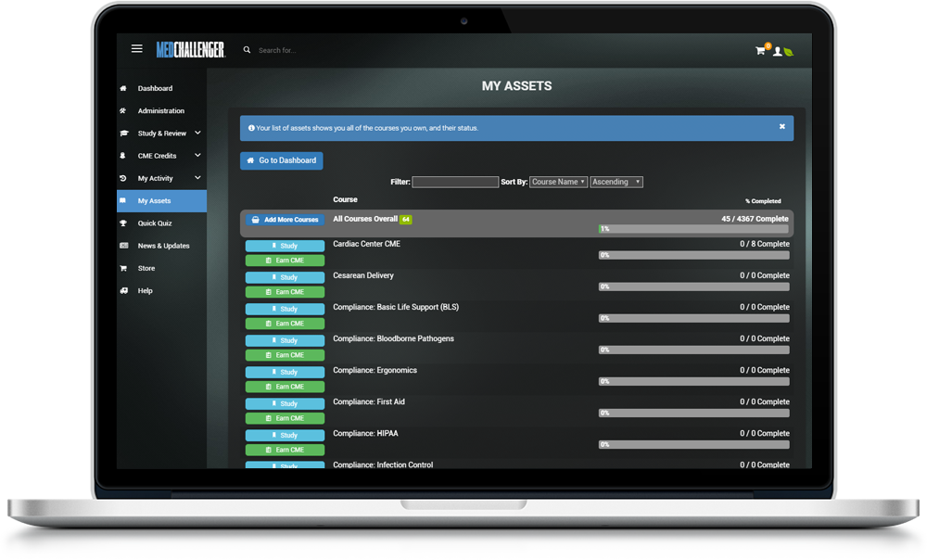Screen dimensions: 927x560
Task: Click the green 64 badge on All Courses
Action: [406, 220]
